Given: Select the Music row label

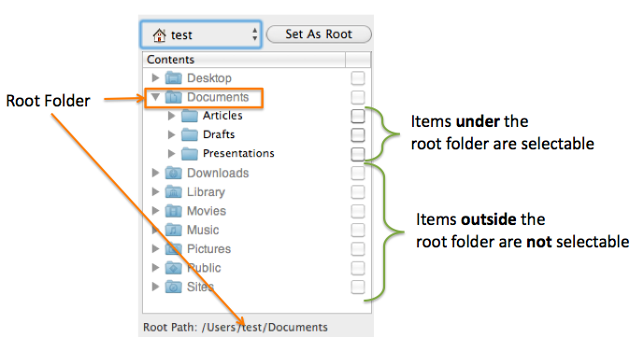Looking at the screenshot, I should (x=203, y=230).
